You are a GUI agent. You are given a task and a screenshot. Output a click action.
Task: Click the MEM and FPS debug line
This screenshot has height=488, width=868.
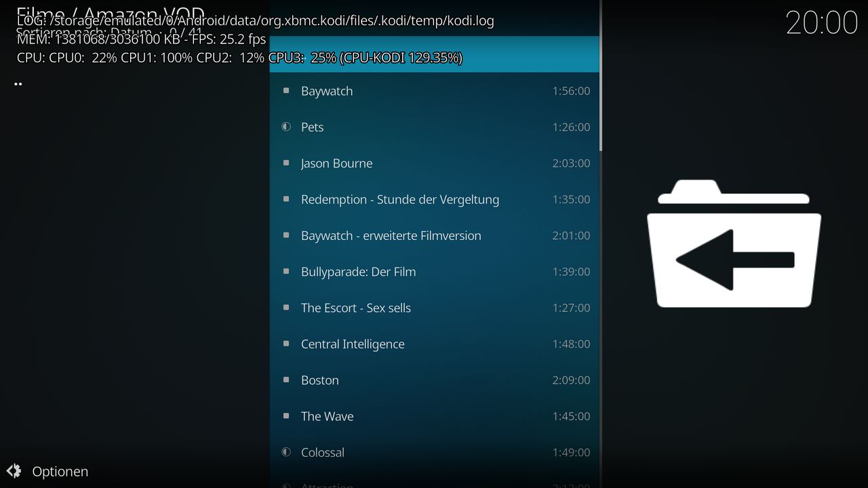(141, 39)
